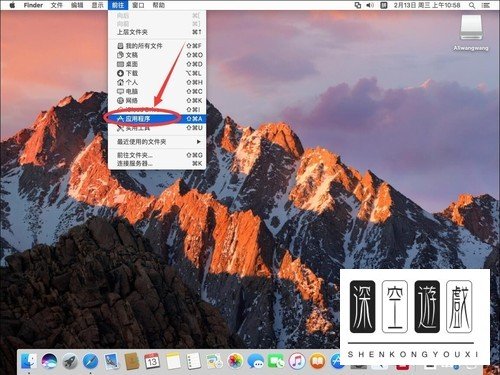
Task: Launch Safari from the Dock
Action: point(91,362)
